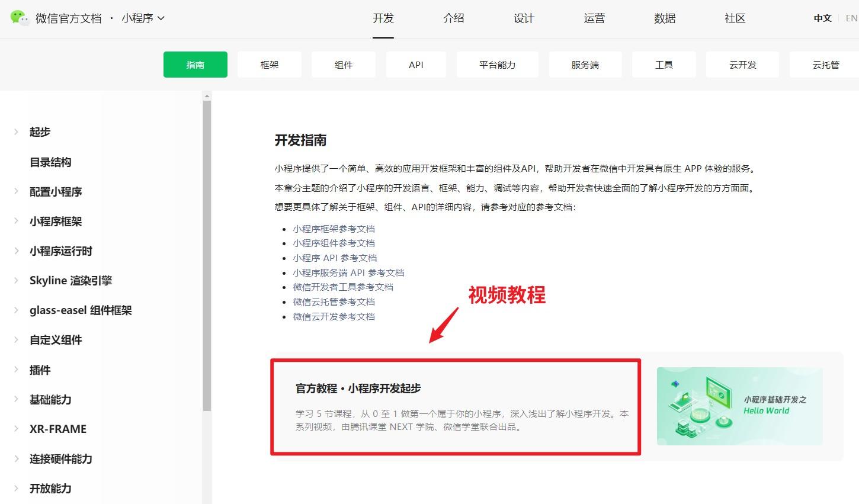Expand the Skyline 渲染引擎 chevron
This screenshot has height=504, width=859.
(x=17, y=280)
